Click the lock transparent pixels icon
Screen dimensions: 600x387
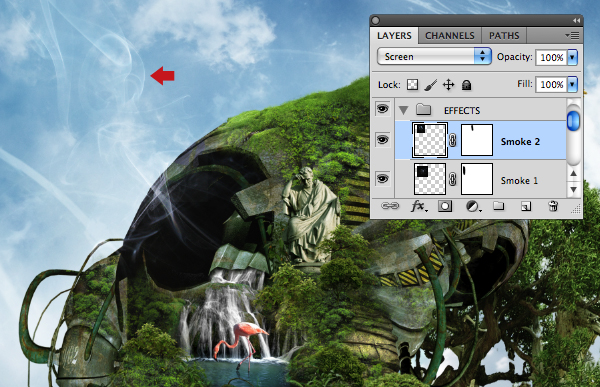[x=412, y=85]
